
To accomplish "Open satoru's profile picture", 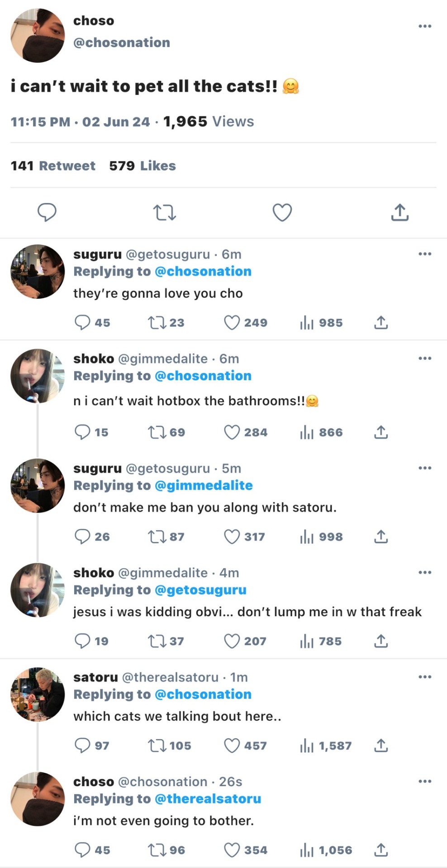I will pos(38,694).
